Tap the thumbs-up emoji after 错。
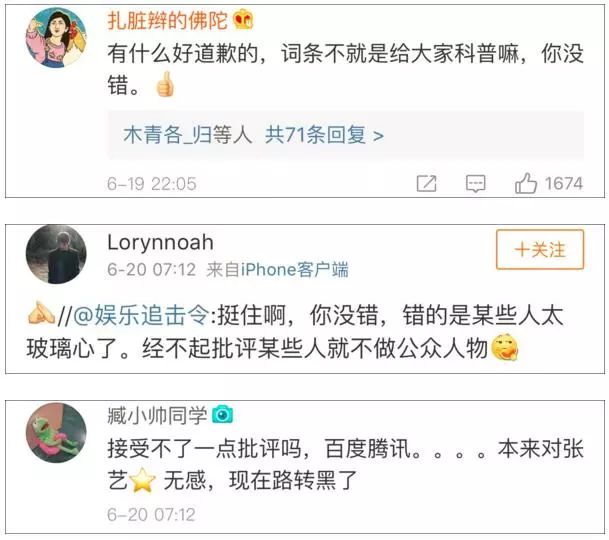 (165, 84)
